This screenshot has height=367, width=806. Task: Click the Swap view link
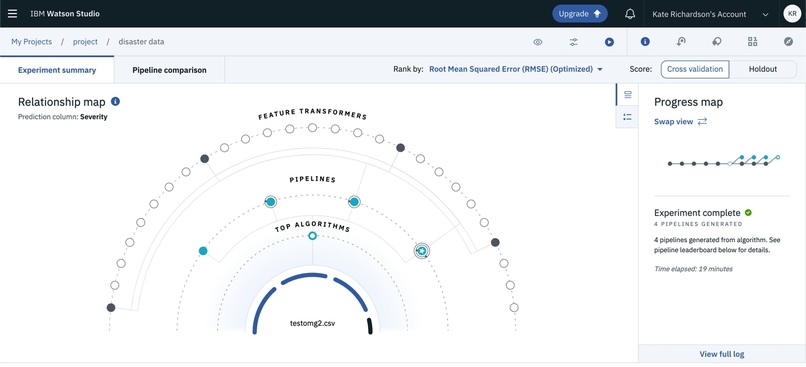tap(681, 121)
